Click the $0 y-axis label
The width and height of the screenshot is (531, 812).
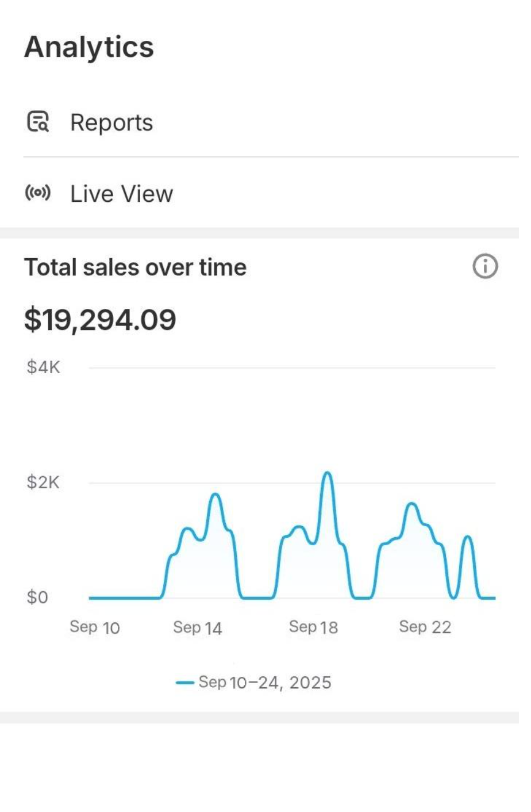tap(37, 597)
